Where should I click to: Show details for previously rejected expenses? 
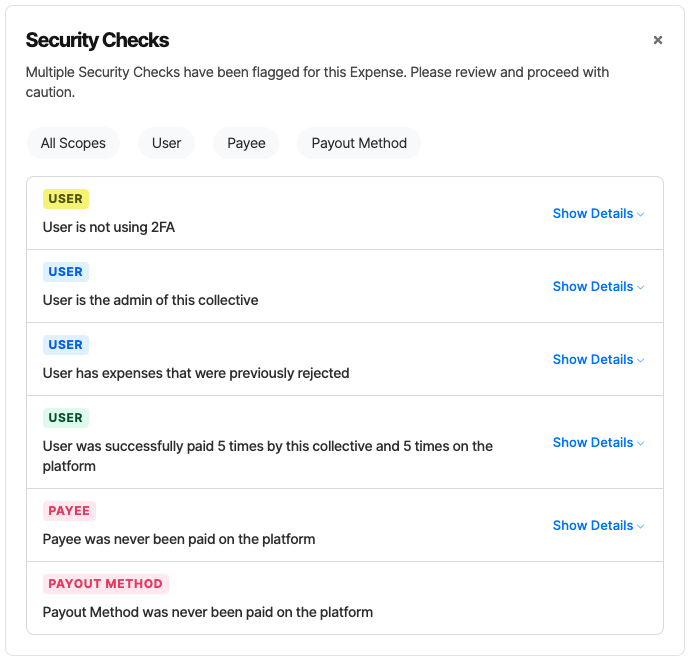(598, 360)
